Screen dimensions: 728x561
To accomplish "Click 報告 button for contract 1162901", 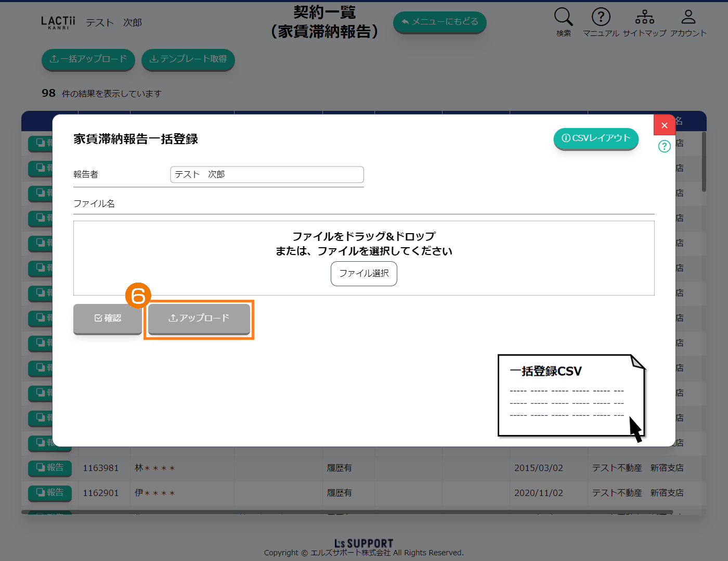I will [50, 492].
